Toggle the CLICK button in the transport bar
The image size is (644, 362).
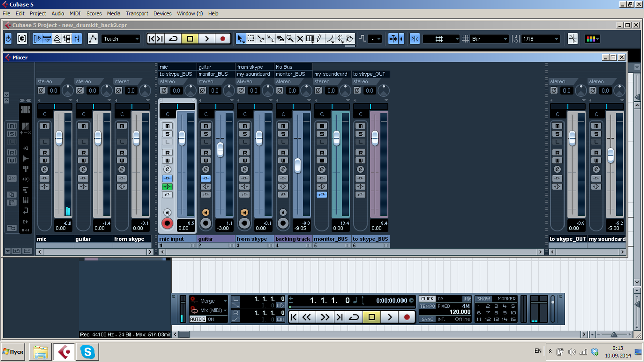point(427,298)
